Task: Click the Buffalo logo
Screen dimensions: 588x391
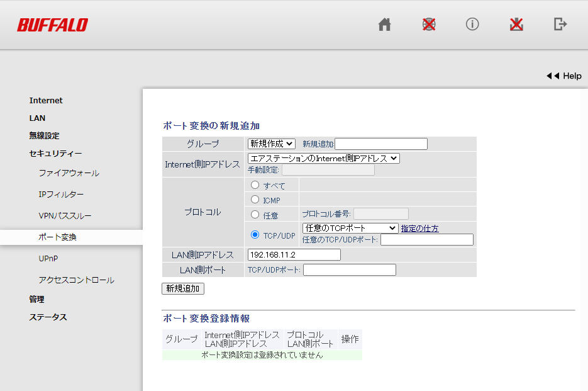Action: point(52,25)
